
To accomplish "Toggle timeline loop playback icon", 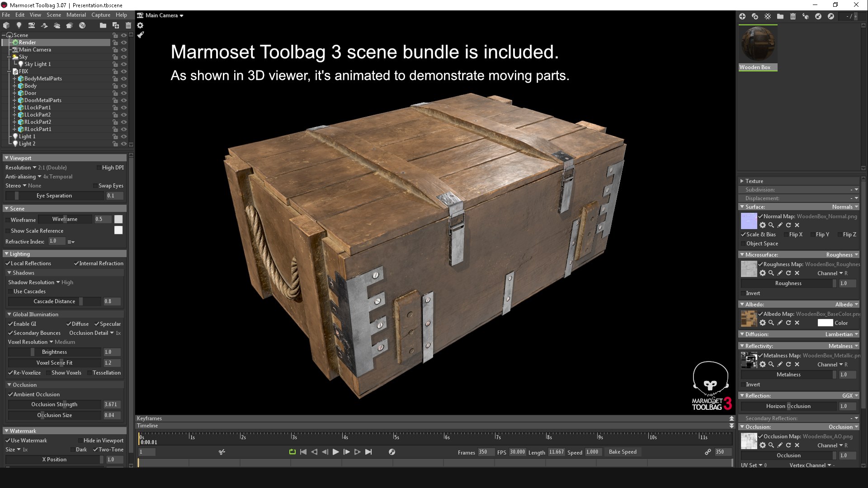I will click(x=292, y=452).
